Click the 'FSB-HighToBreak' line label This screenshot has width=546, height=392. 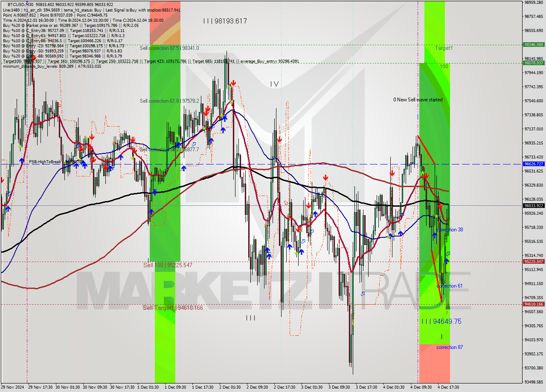point(45,162)
